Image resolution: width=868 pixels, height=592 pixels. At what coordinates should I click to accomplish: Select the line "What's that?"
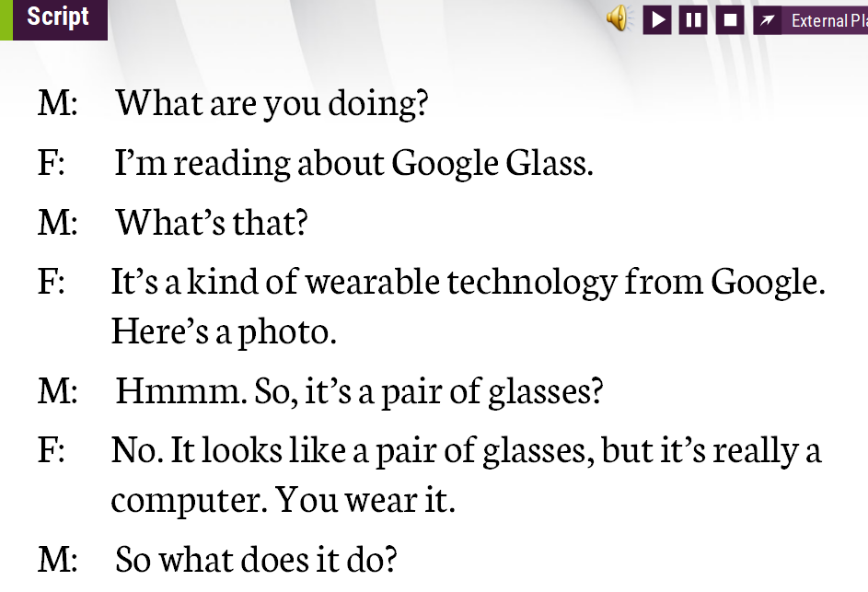pos(211,222)
